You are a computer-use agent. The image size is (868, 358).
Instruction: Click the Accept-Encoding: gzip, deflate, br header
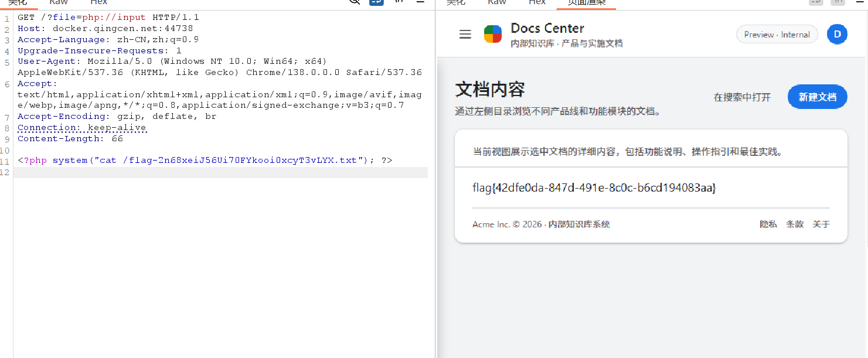pyautogui.click(x=117, y=117)
